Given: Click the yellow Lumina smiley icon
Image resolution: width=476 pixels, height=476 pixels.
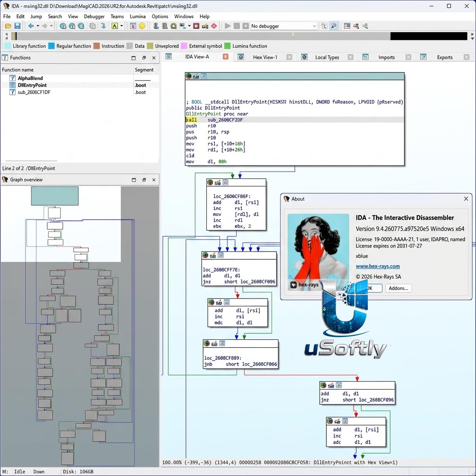Looking at the screenshot, I should pyautogui.click(x=142, y=26).
